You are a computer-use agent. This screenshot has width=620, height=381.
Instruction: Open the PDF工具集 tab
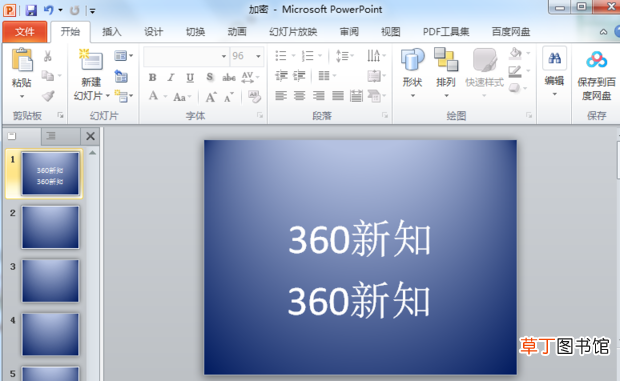tap(446, 32)
